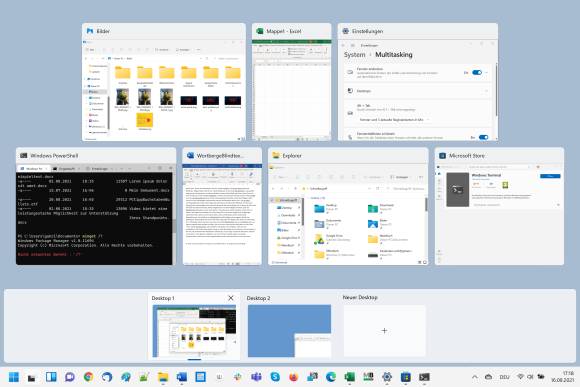The image size is (580, 387).
Task: Close Desktop 1 with the X
Action: pyautogui.click(x=231, y=298)
